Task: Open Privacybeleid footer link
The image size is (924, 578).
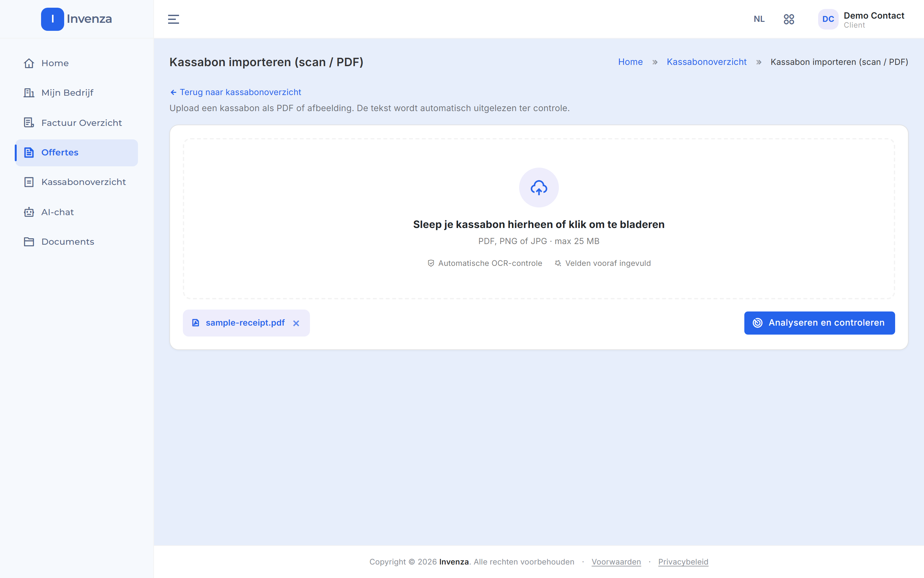Action: tap(683, 562)
